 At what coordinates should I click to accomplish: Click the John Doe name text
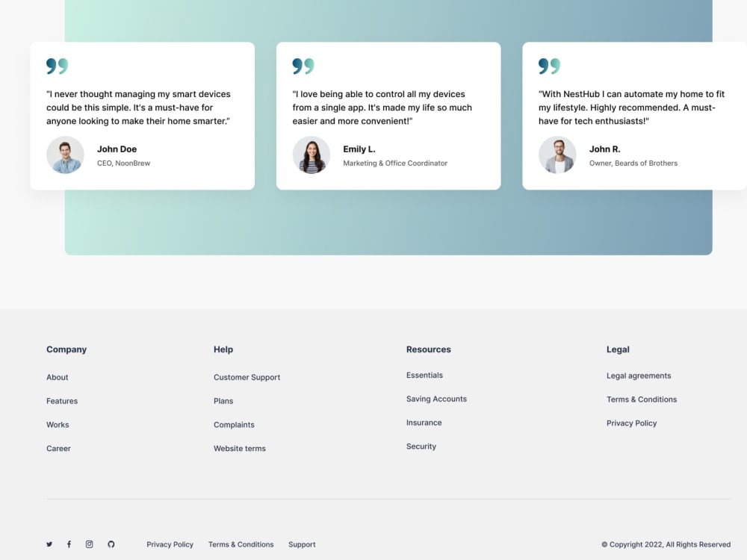[117, 149]
